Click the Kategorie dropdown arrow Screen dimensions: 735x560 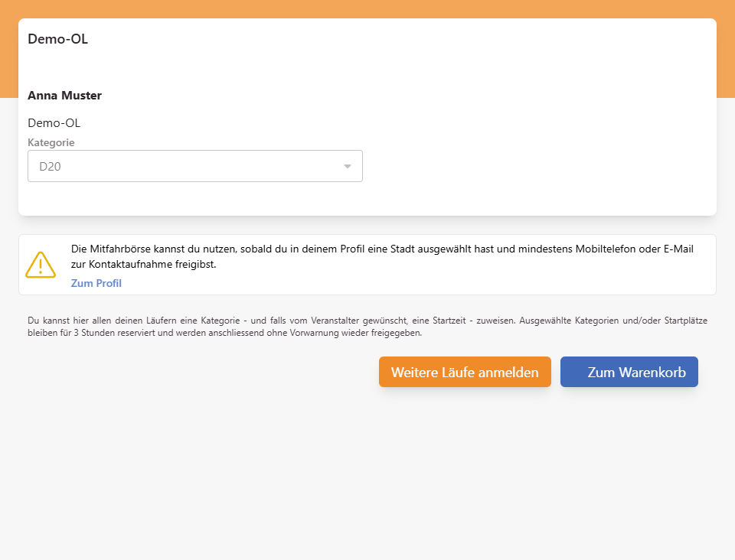pos(348,166)
